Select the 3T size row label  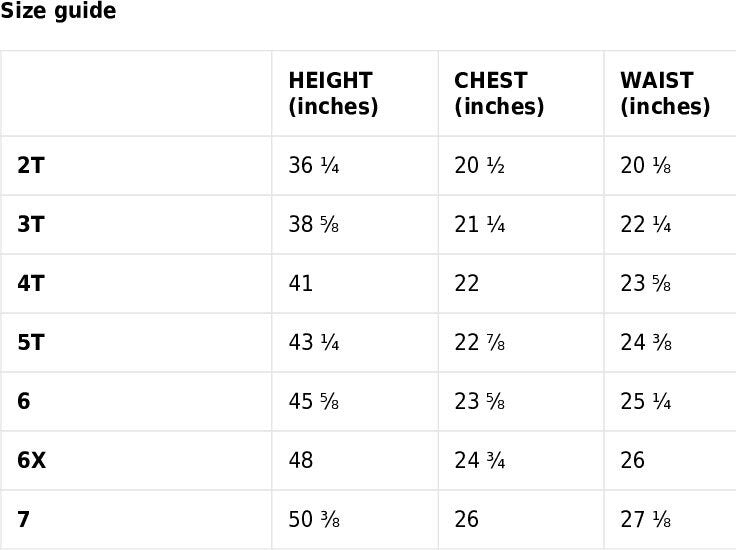31,225
